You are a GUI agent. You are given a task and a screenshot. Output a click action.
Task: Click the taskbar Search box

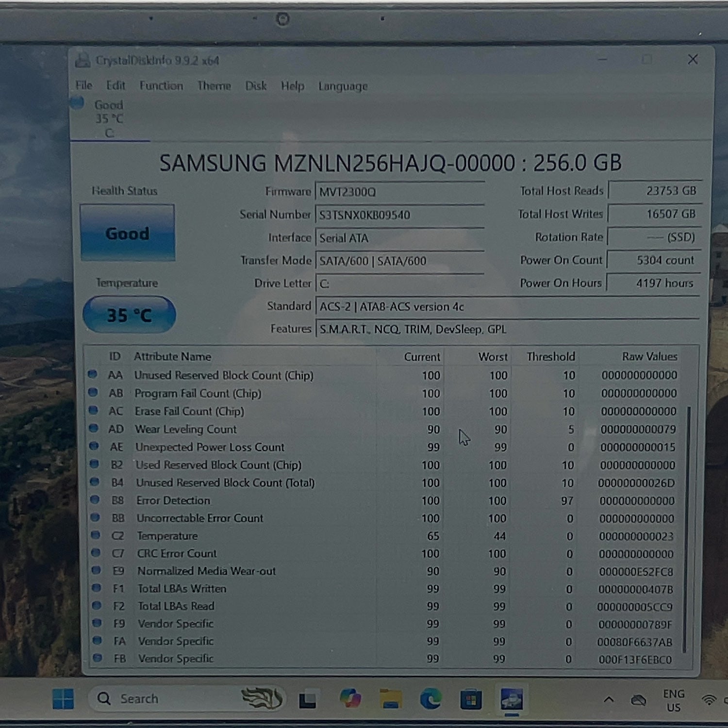165,699
